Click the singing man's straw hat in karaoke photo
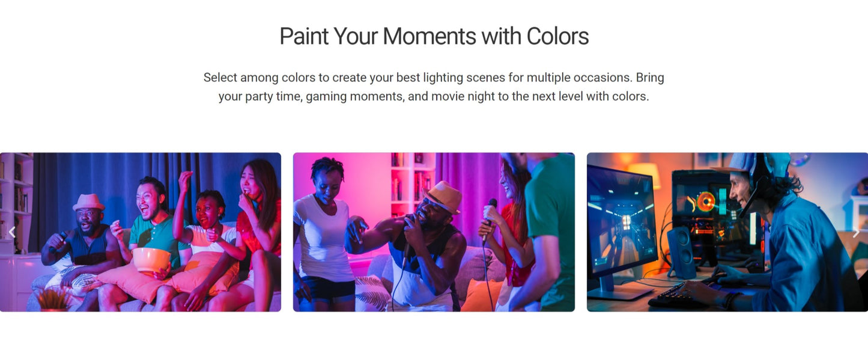This screenshot has width=868, height=347. point(442,196)
